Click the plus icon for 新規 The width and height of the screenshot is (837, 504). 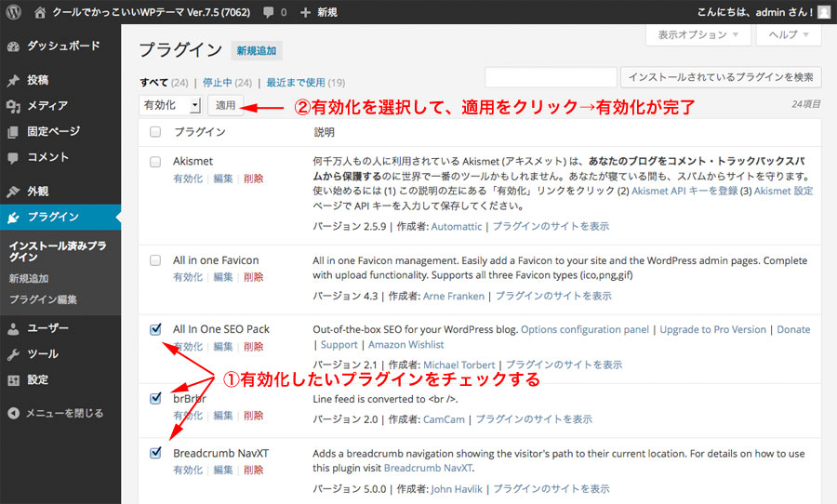305,12
